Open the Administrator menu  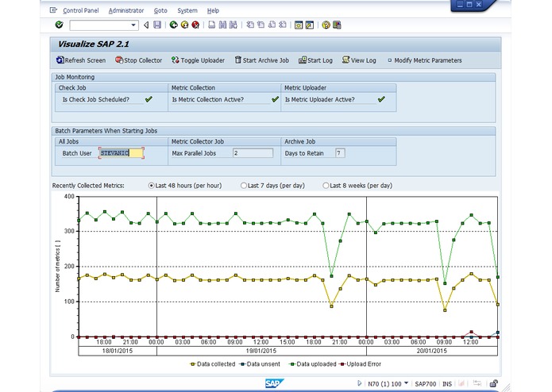pyautogui.click(x=126, y=10)
